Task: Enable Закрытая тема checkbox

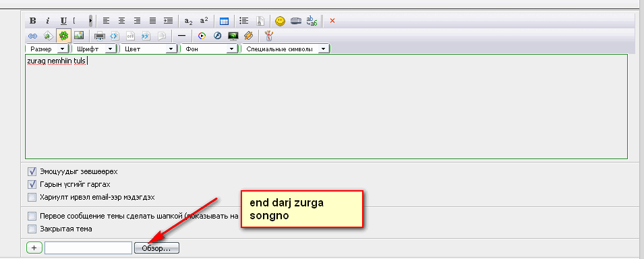Action: coord(32,229)
